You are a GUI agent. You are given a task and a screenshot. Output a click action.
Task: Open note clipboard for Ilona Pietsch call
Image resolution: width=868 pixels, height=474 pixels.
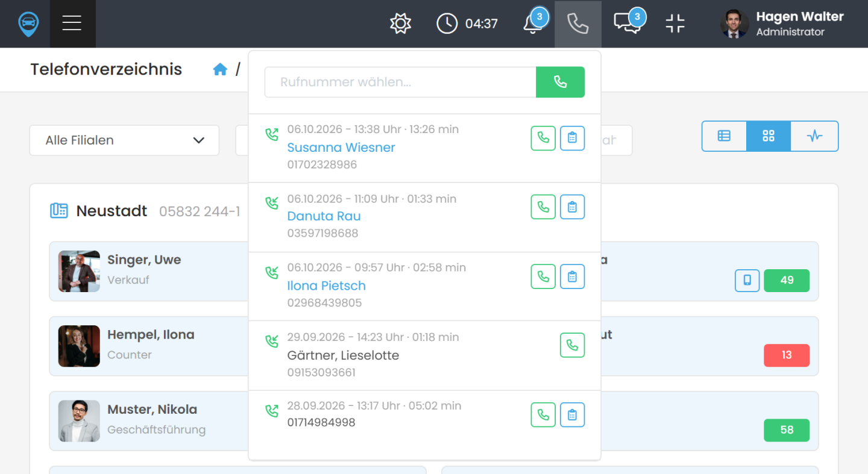(x=572, y=276)
